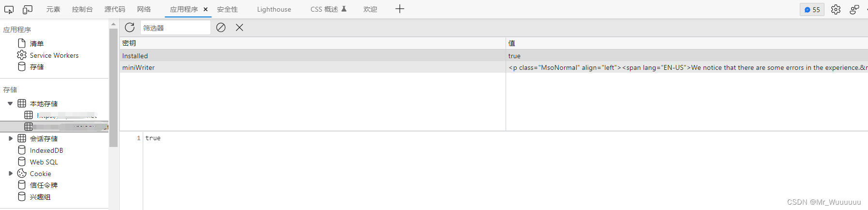Screen dimensions: 868x210
Task: Add a new tool with plus icon
Action: (x=400, y=9)
